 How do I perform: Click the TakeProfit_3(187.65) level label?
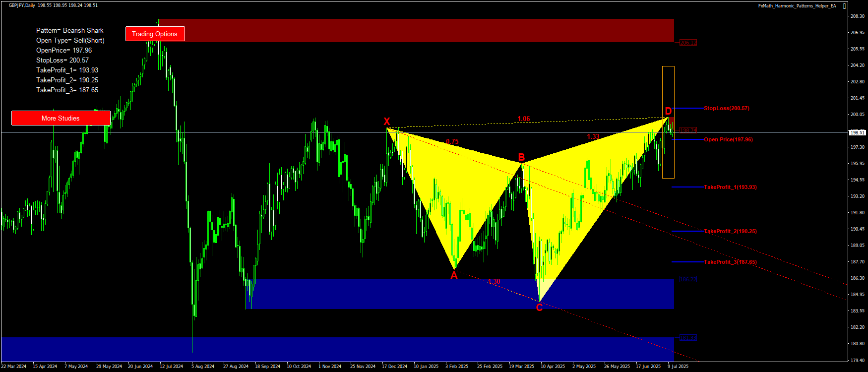730,262
